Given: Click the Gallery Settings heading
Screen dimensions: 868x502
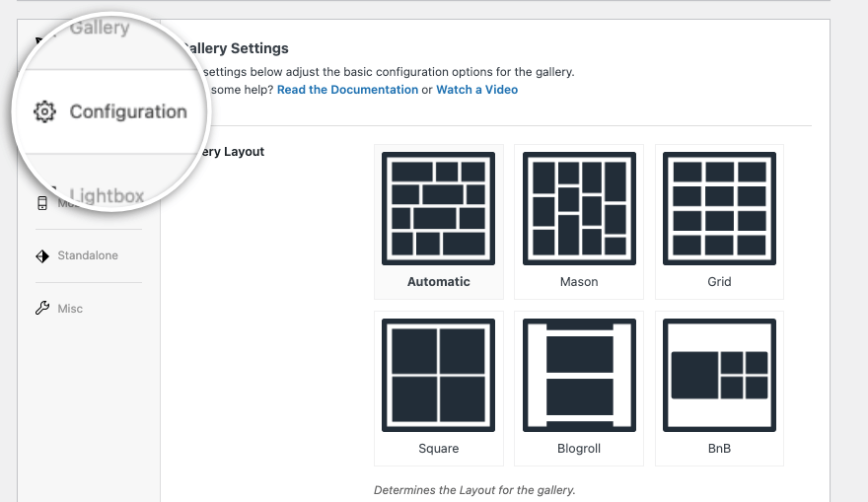Looking at the screenshot, I should pos(236,48).
